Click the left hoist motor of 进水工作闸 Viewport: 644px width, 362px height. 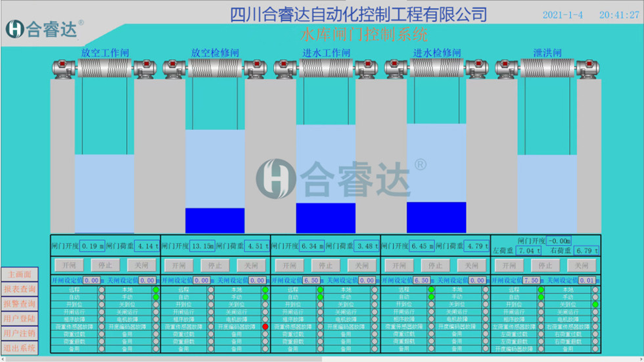click(285, 68)
